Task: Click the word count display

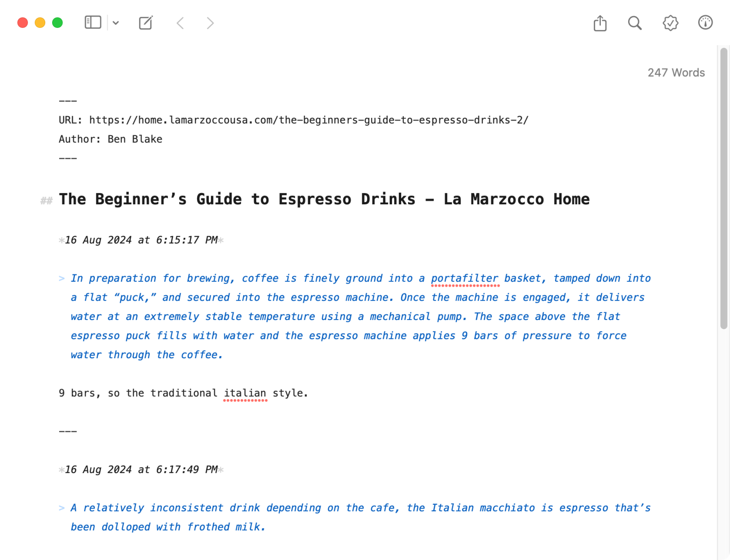Action: click(676, 72)
